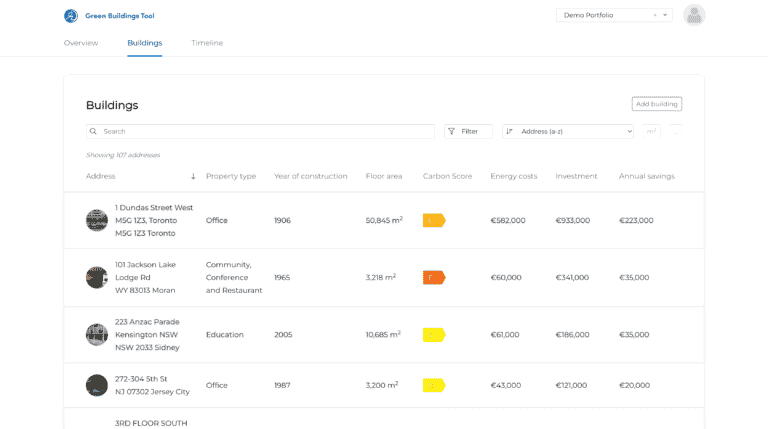Sort by the Carbon Score column header
Screen dimensions: 768x429
447,177
